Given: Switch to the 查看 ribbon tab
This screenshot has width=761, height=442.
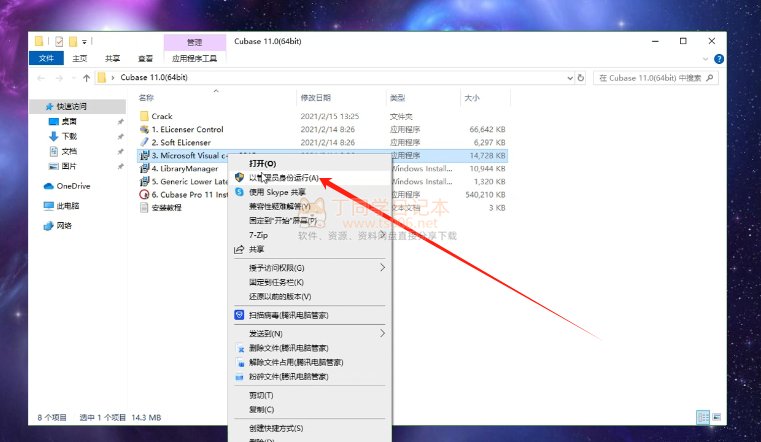Looking at the screenshot, I should tap(145, 59).
